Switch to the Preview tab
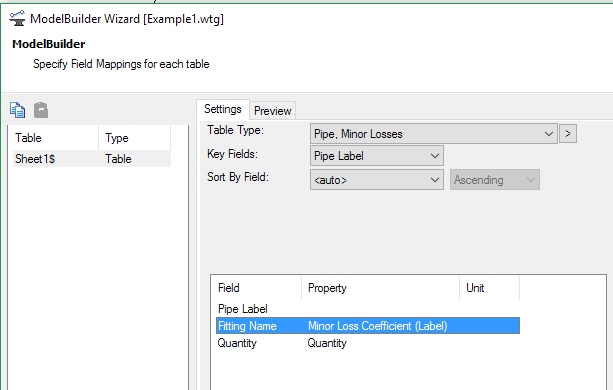The height and width of the screenshot is (390, 613). (x=272, y=111)
